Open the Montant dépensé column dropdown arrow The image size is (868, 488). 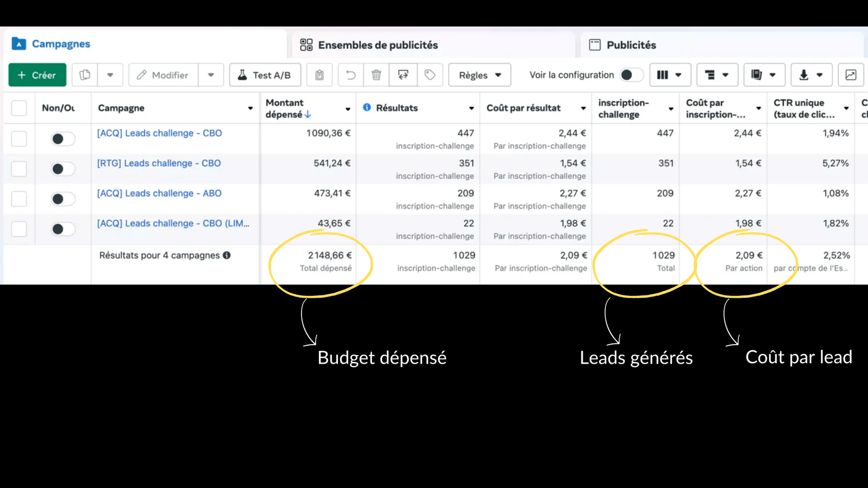coord(348,109)
